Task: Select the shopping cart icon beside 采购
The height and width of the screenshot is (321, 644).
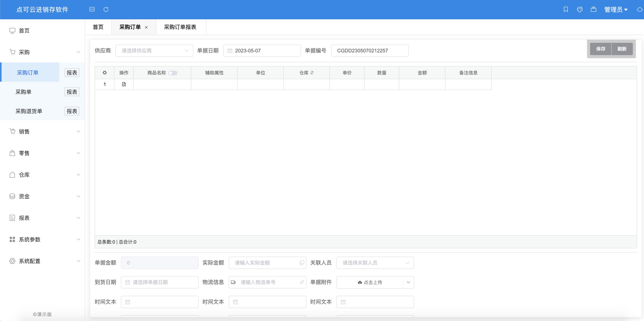Action: pos(13,52)
